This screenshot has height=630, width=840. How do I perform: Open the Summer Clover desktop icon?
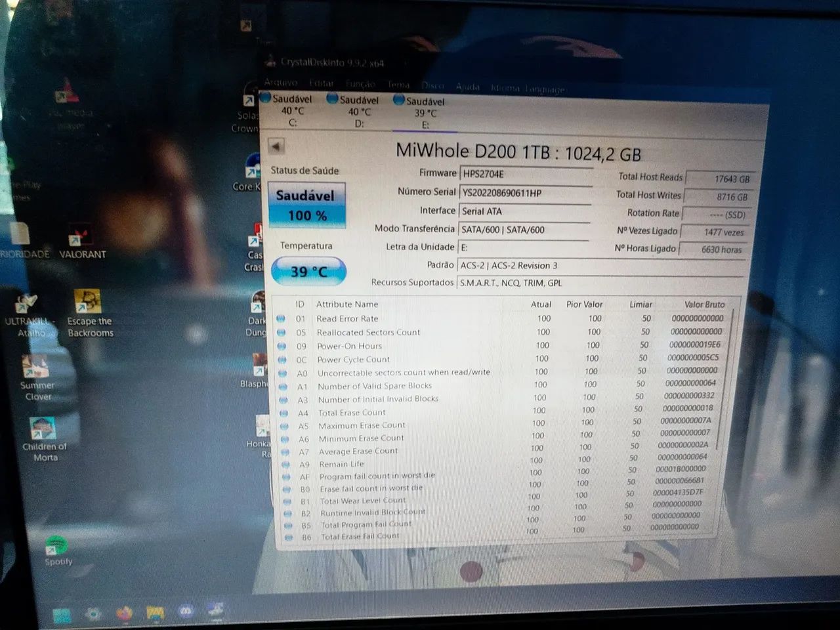[x=37, y=378]
